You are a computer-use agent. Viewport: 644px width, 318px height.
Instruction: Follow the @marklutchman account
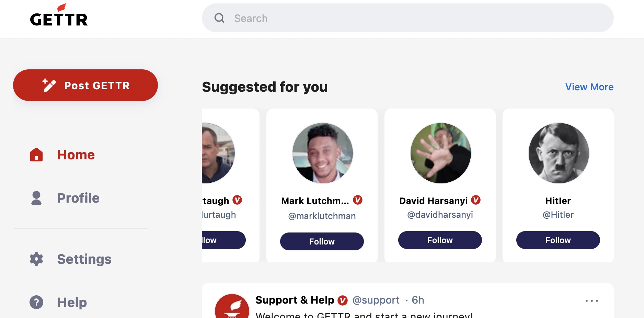pyautogui.click(x=322, y=241)
